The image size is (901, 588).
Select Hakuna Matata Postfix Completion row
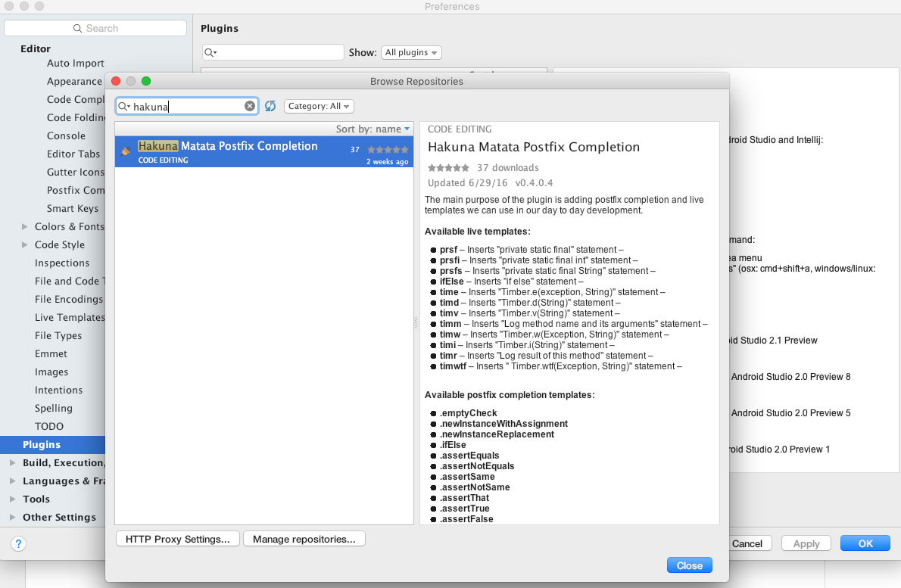(x=264, y=151)
